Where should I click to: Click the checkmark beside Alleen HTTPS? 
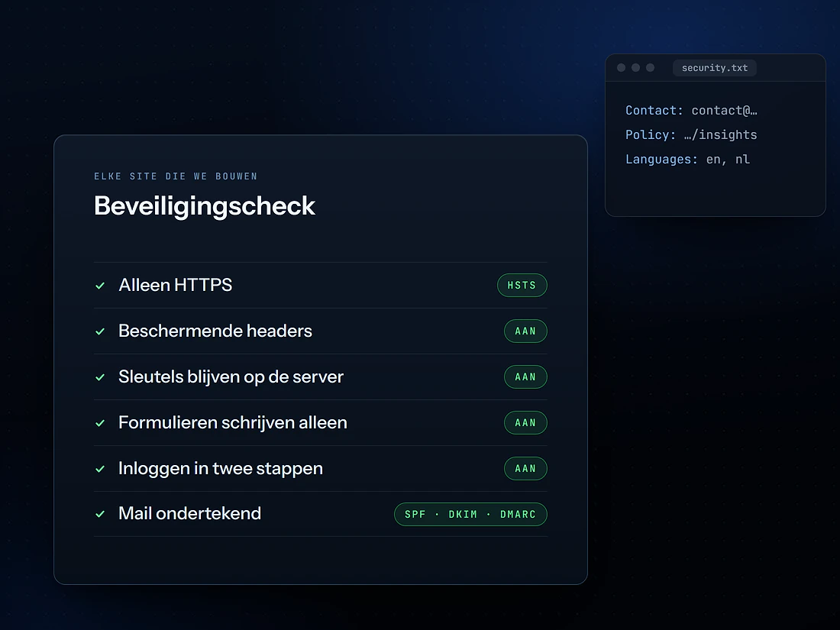click(99, 286)
